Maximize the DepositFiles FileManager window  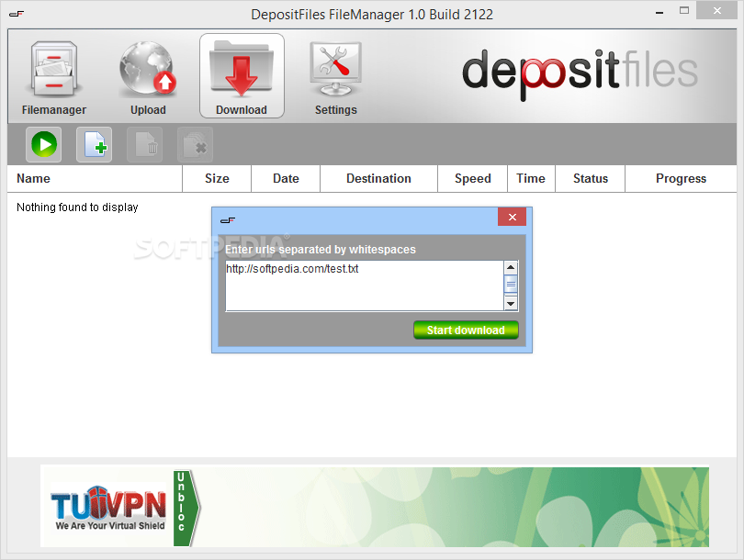[684, 10]
